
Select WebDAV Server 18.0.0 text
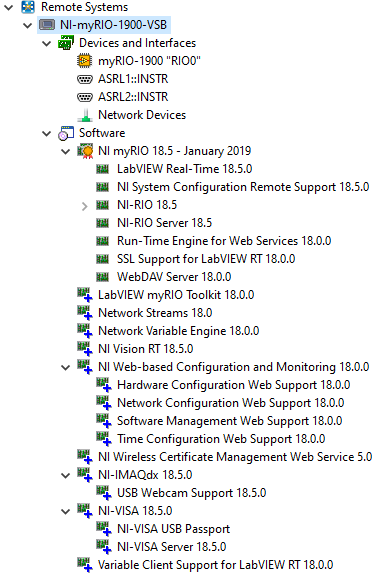pyautogui.click(x=174, y=277)
